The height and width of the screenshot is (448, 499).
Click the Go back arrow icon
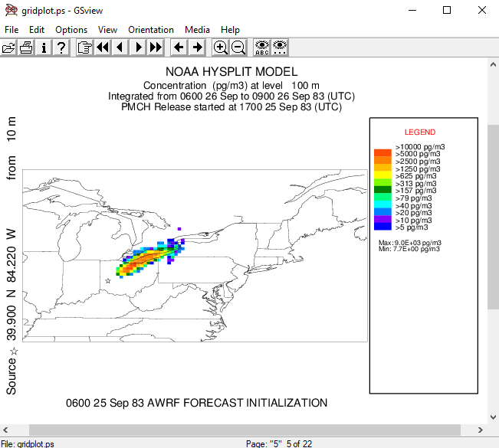pyautogui.click(x=179, y=47)
